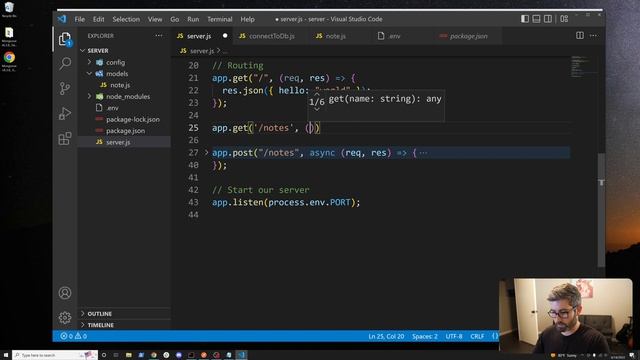Open package.json in the file tree
This screenshot has height=360, width=640.
pos(124,131)
